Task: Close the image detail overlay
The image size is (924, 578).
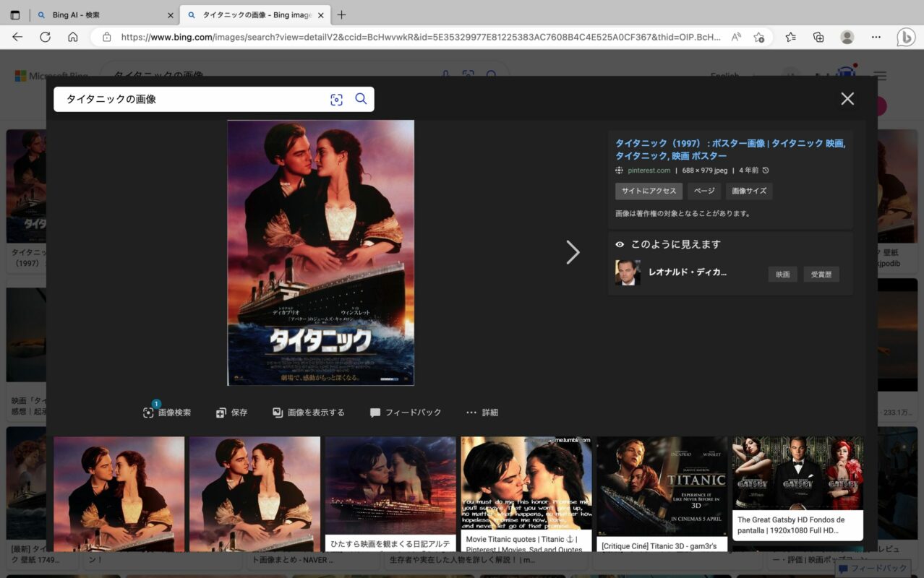Action: coord(847,99)
